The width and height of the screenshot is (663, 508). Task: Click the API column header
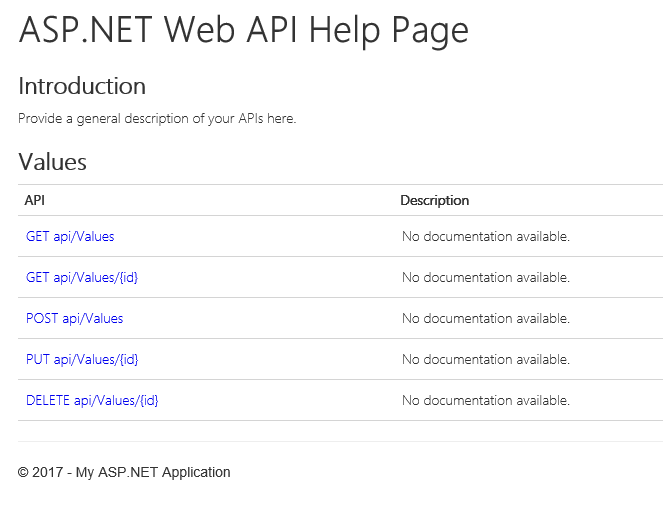34,200
